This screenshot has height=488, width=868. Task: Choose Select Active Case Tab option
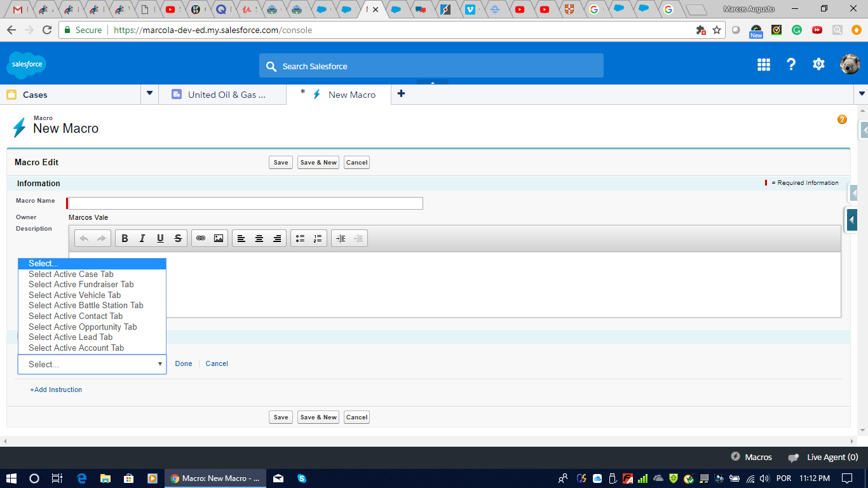coord(92,274)
